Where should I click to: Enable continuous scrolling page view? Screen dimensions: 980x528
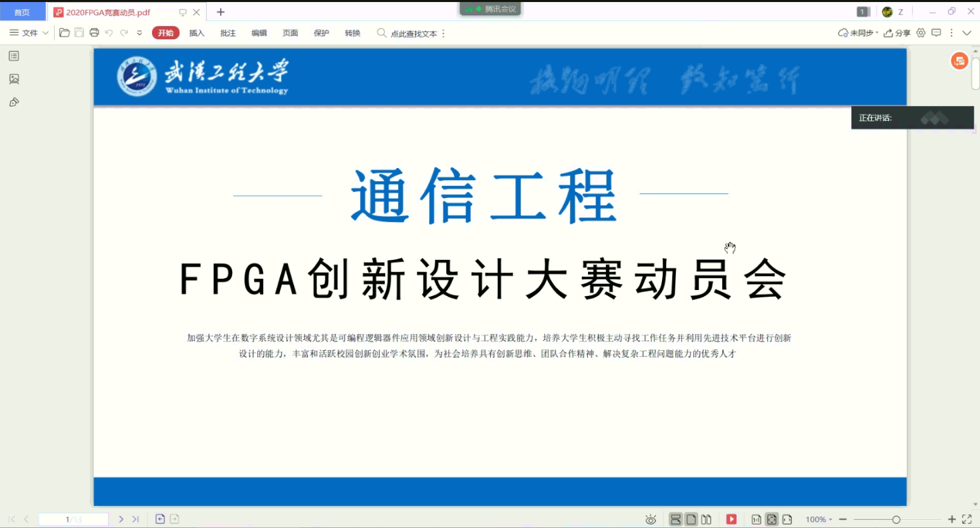pyautogui.click(x=675, y=519)
